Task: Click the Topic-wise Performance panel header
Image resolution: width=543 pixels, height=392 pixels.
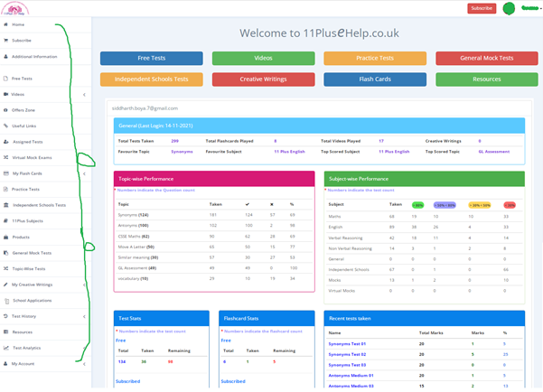Action: pyautogui.click(x=214, y=179)
